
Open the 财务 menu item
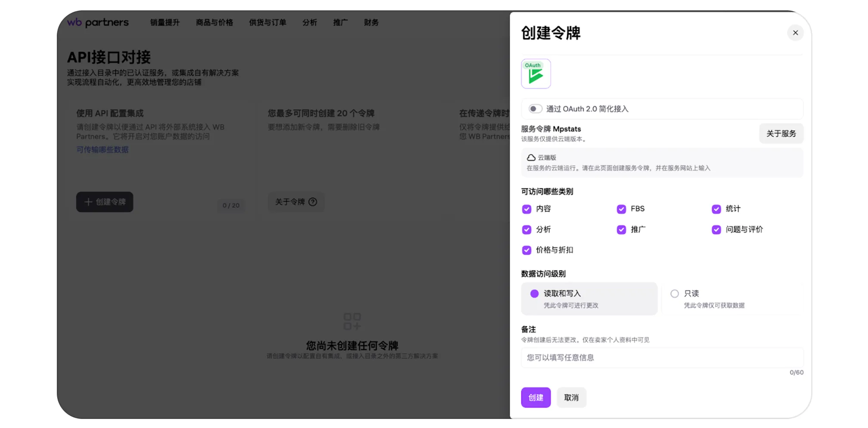pyautogui.click(x=371, y=23)
